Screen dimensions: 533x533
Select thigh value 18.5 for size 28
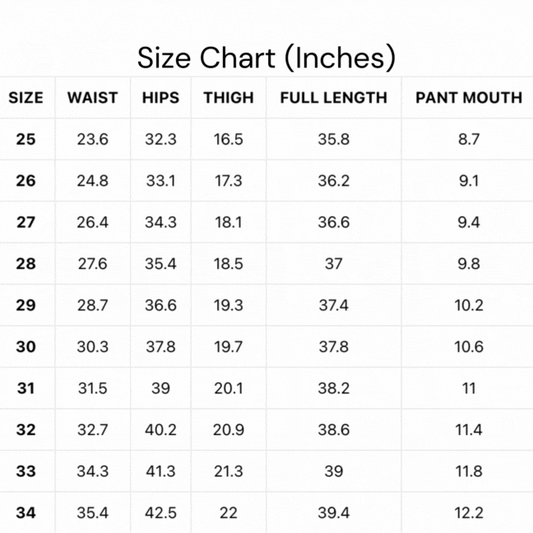coord(228,264)
